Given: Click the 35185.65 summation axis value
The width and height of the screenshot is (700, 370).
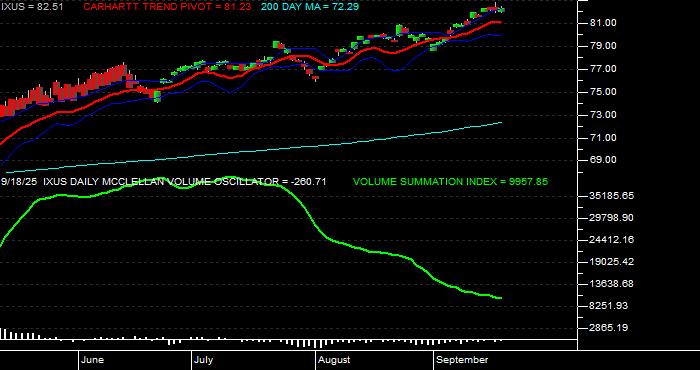Looking at the screenshot, I should click(612, 196).
